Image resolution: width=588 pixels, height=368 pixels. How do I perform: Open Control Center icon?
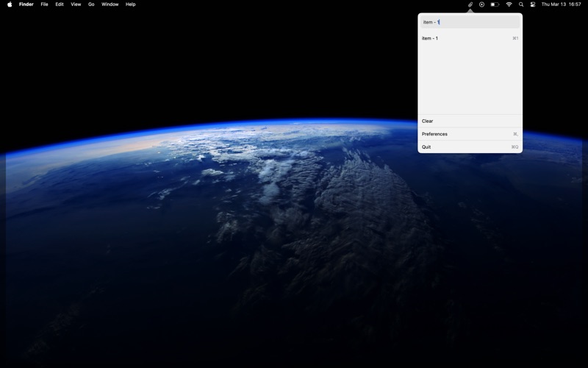(x=532, y=4)
